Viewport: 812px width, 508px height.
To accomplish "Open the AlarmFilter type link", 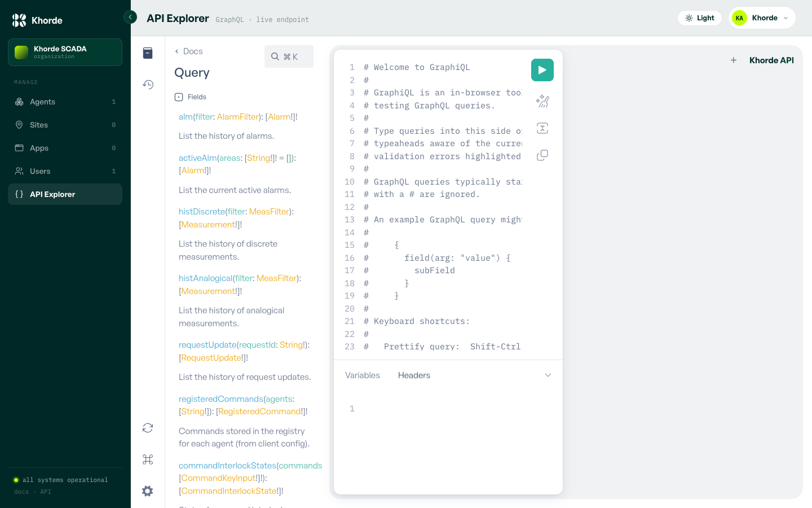I will click(238, 117).
